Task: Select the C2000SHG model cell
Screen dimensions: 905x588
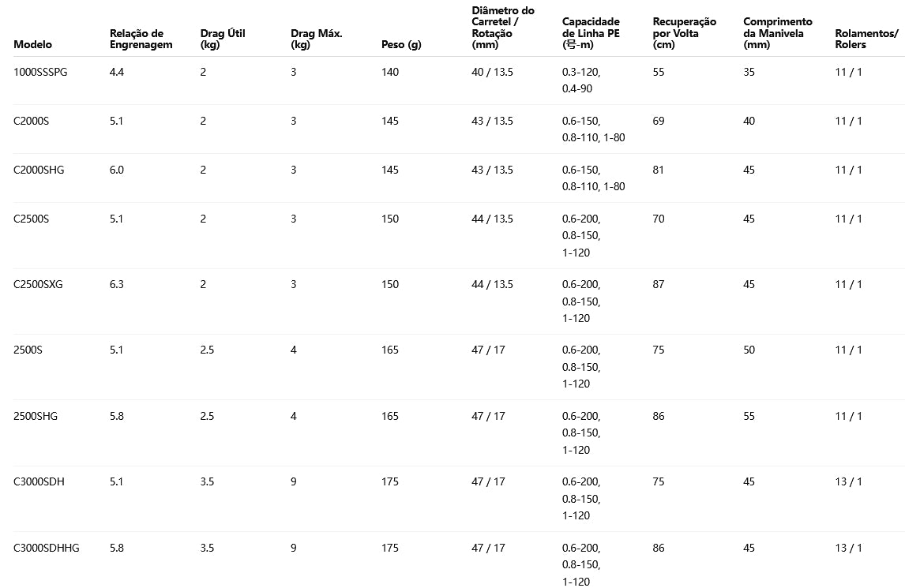Action: (x=39, y=170)
